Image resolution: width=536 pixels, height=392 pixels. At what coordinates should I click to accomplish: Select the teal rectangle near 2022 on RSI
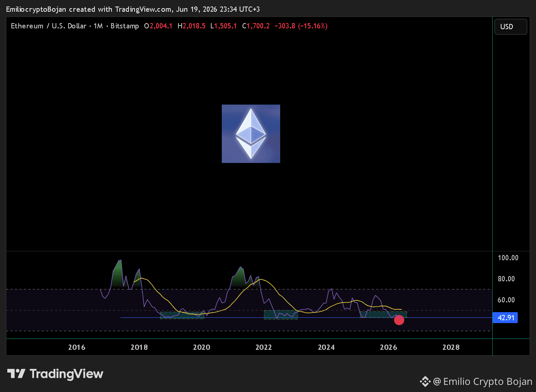coord(281,315)
